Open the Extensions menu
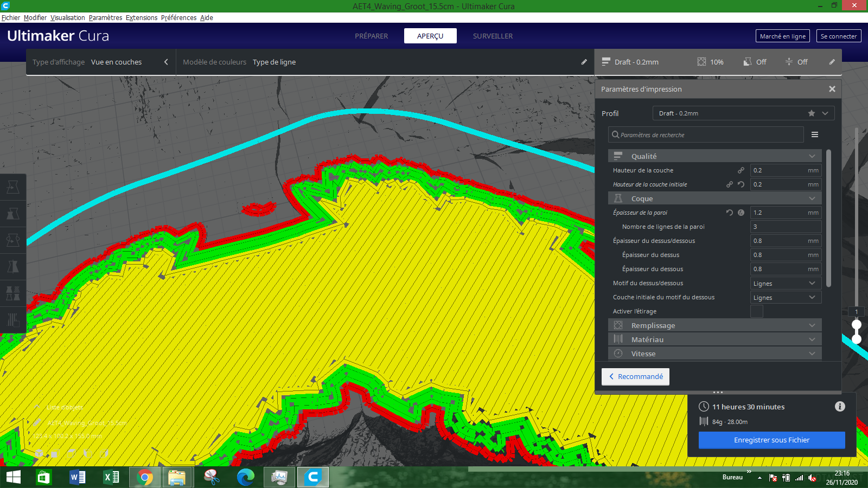Image resolution: width=868 pixels, height=488 pixels. tap(142, 17)
